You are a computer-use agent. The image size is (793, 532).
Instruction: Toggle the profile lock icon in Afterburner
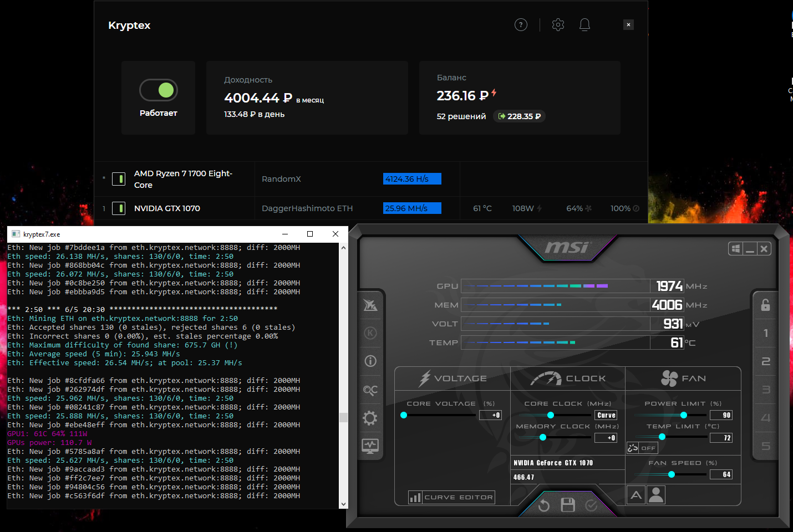click(x=765, y=305)
